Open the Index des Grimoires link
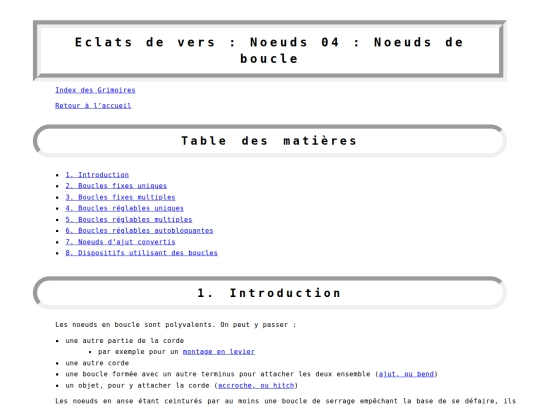Image resolution: width=540 pixels, height=405 pixels. coord(95,90)
